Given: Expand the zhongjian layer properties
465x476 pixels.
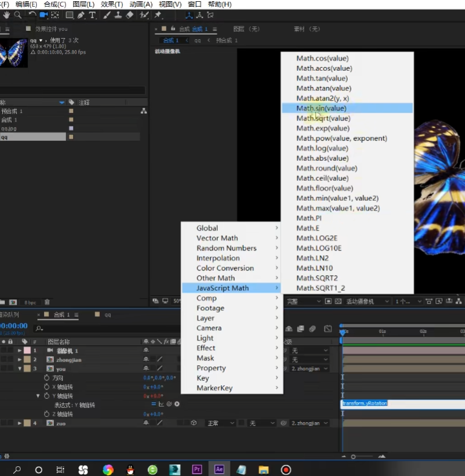Looking at the screenshot, I should [x=19, y=359].
